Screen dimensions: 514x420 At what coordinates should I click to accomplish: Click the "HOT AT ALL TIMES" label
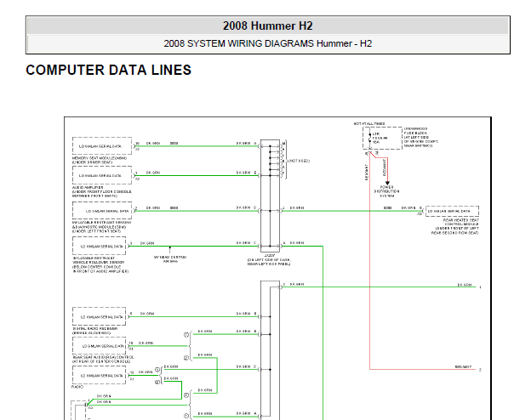tap(369, 124)
